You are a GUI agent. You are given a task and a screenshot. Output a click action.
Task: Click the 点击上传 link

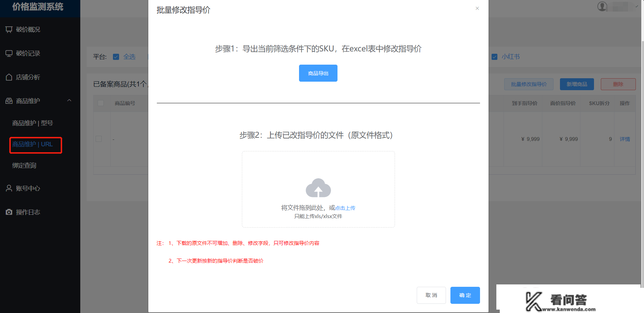[345, 208]
